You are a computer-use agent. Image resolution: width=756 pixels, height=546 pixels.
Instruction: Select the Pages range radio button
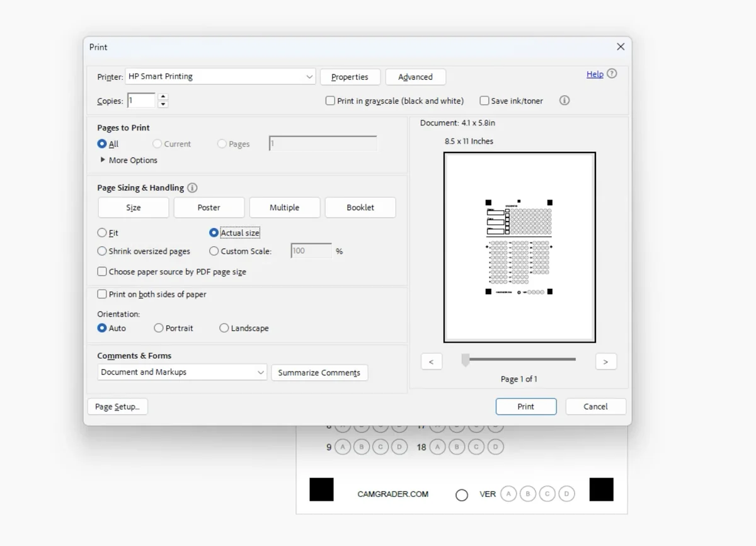click(x=222, y=144)
